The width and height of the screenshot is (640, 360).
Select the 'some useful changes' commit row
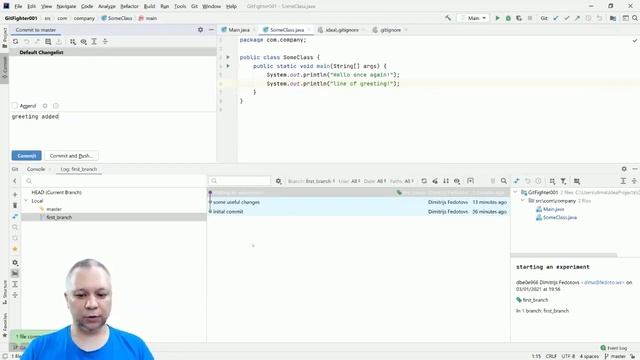coord(358,202)
